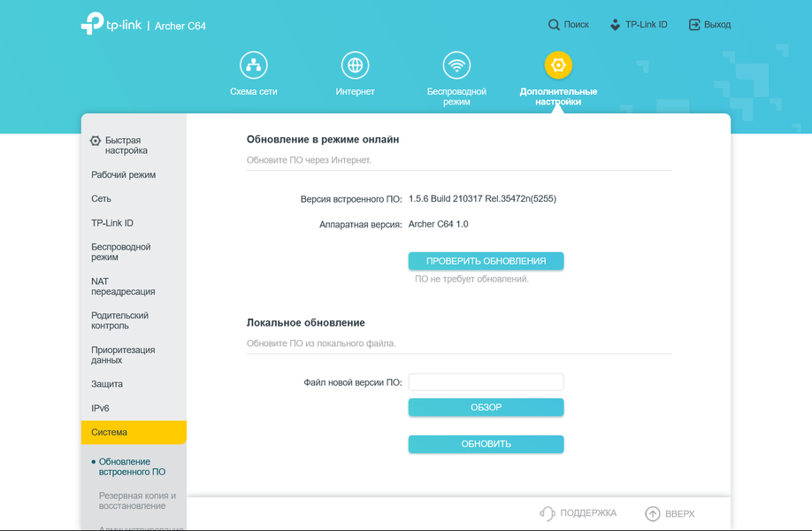Image resolution: width=812 pixels, height=531 pixels.
Task: Open IPv6 in sidebar
Action: coord(101,409)
